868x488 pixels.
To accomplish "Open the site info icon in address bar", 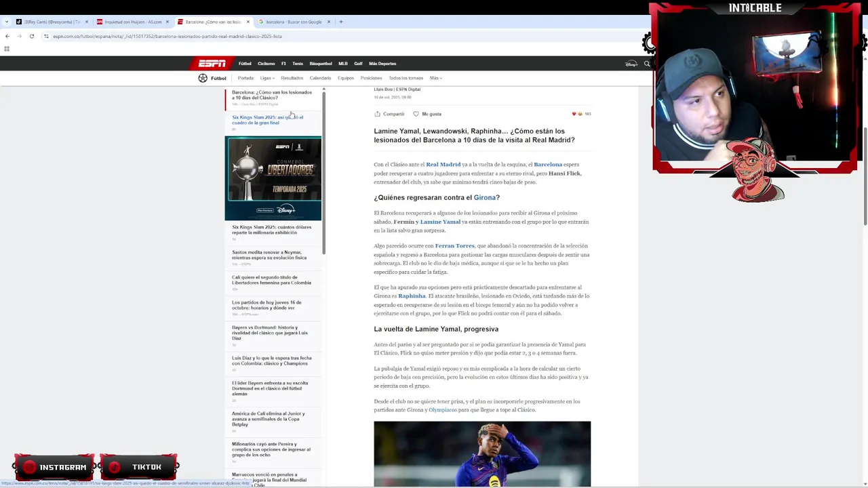I will pyautogui.click(x=46, y=36).
